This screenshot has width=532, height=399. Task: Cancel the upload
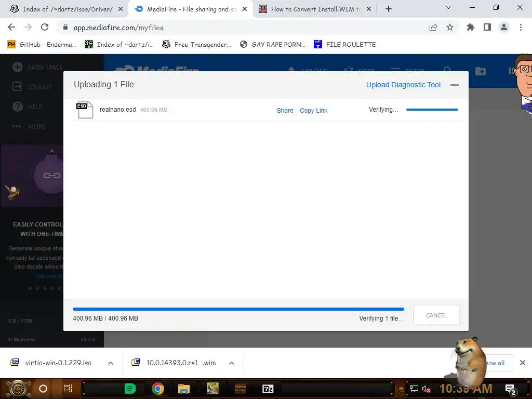pyautogui.click(x=436, y=315)
